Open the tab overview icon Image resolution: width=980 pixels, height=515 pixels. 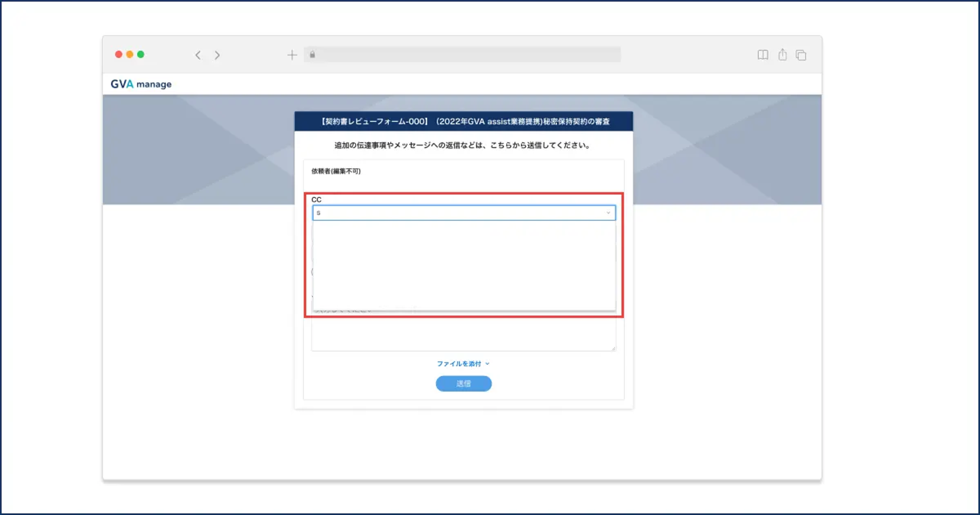[801, 55]
